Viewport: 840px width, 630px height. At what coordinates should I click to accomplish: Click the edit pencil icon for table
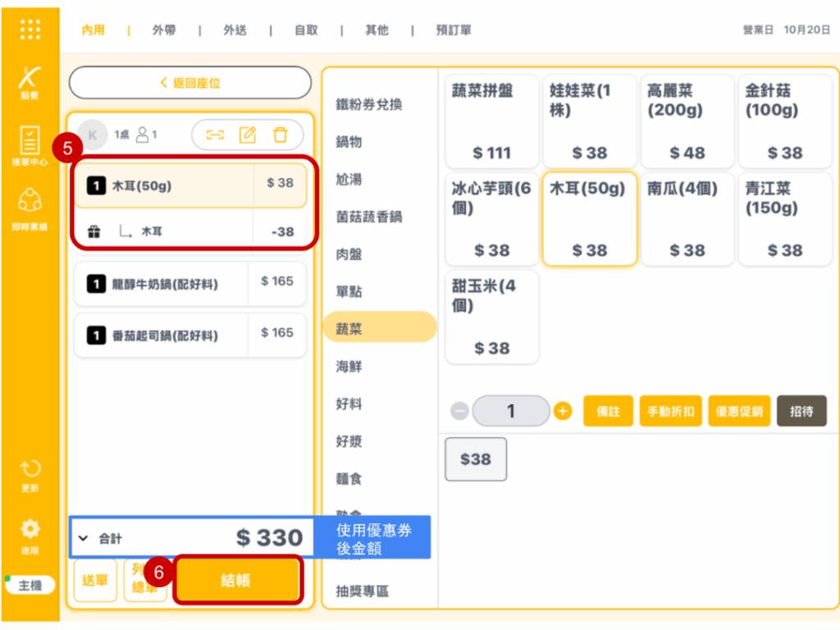[x=248, y=135]
